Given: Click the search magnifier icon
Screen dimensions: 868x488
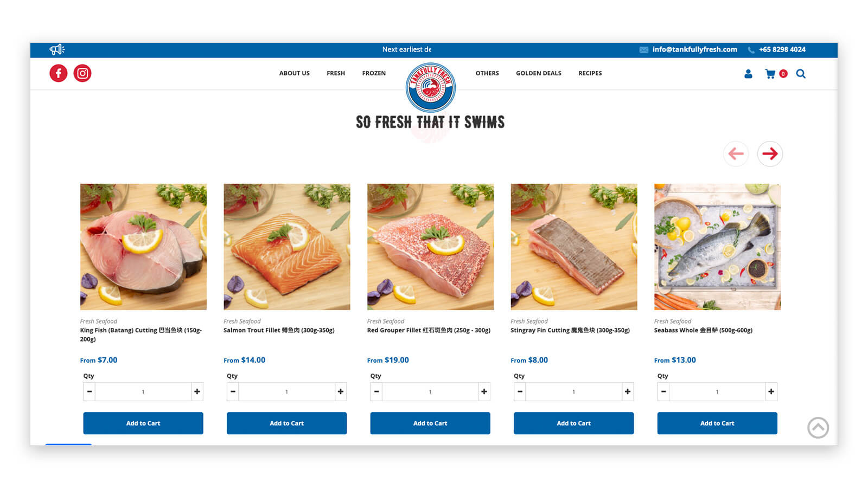Looking at the screenshot, I should tap(801, 74).
